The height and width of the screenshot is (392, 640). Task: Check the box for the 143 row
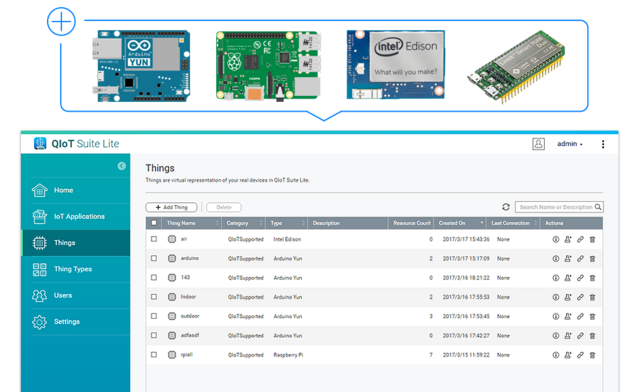click(x=154, y=277)
